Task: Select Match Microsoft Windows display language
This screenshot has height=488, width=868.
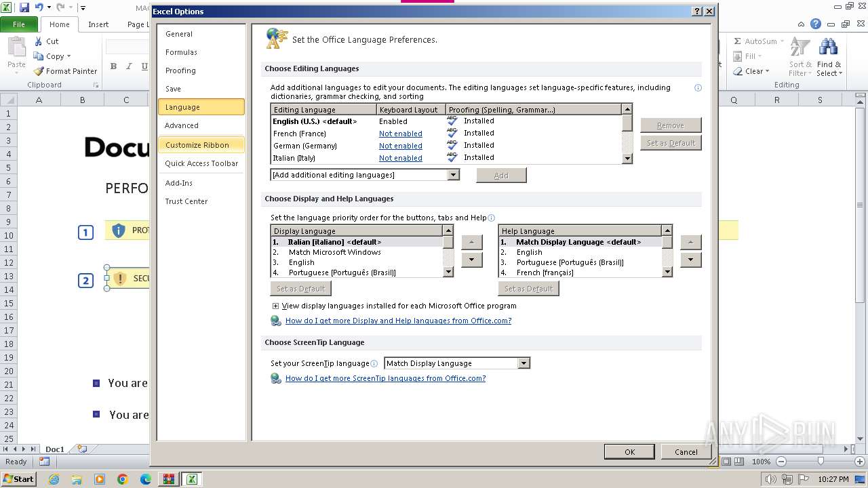Action: (x=357, y=252)
